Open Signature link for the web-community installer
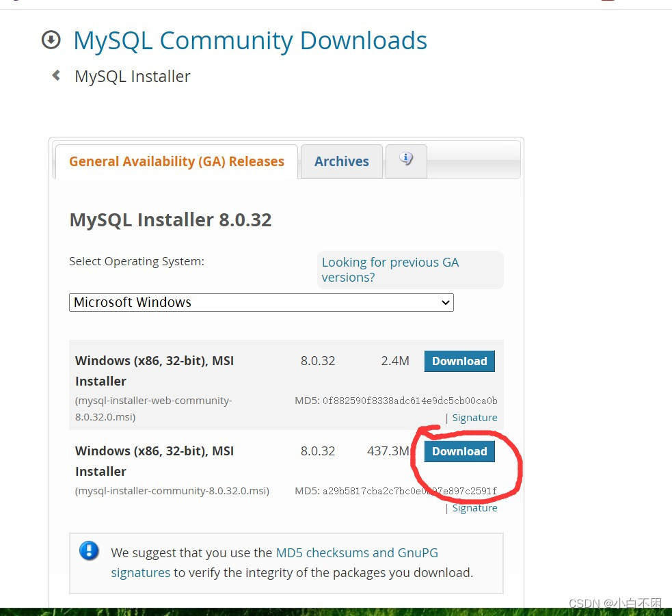 pyautogui.click(x=474, y=418)
